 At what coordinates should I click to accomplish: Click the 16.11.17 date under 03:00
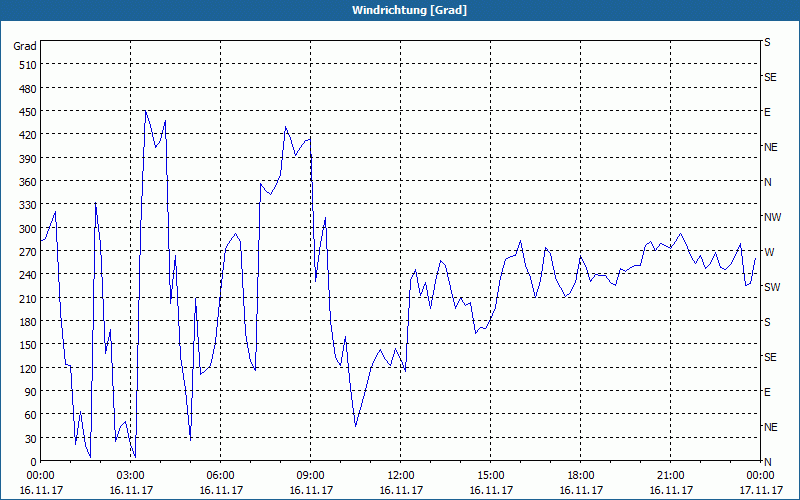point(131,490)
